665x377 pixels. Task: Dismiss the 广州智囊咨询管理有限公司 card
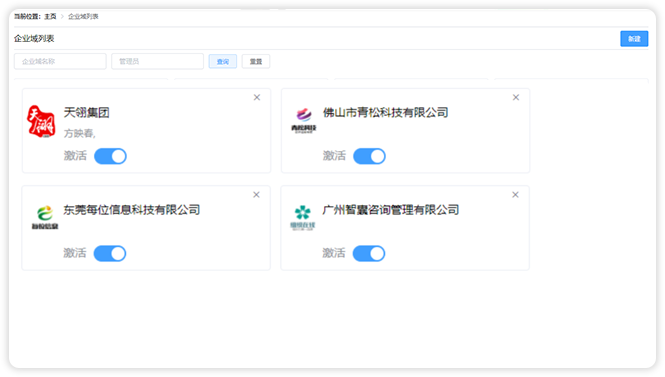tap(516, 195)
